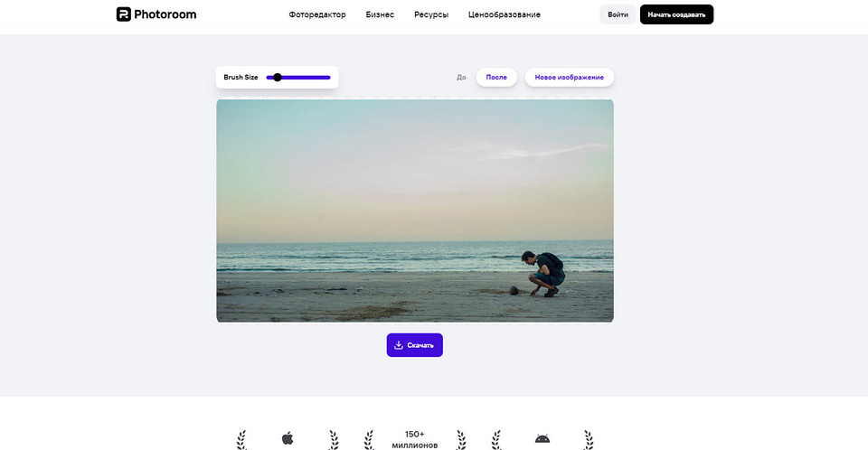Click the Начать создавать button
Screen dimensions: 868x450
pos(676,14)
